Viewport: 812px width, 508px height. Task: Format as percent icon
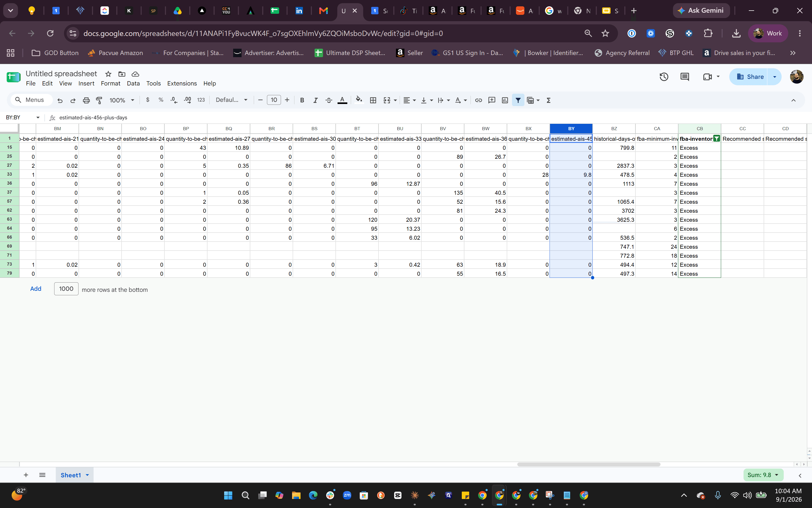pos(161,100)
